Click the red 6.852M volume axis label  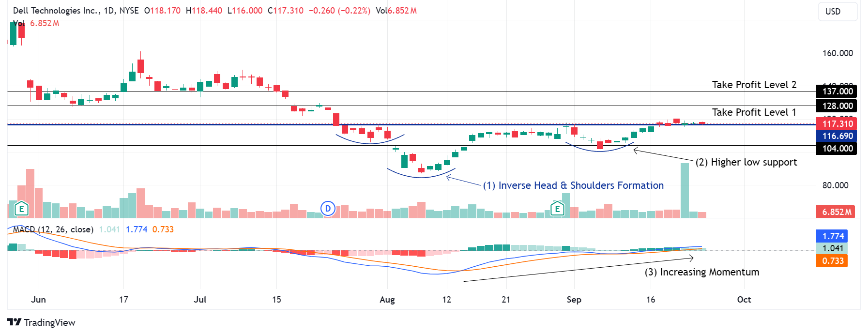(x=836, y=212)
